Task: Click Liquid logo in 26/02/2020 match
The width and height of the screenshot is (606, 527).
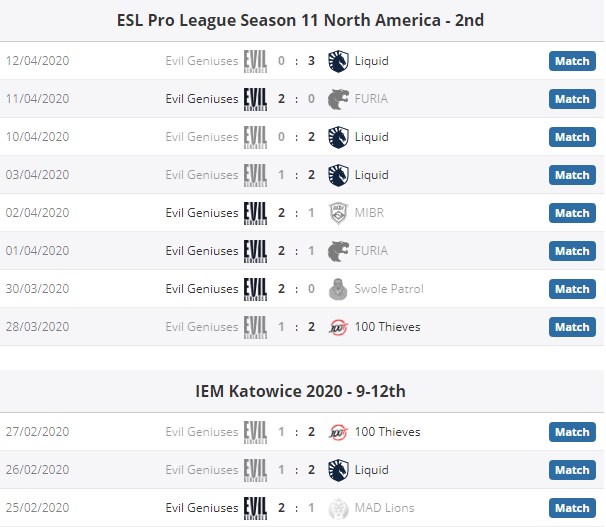Action: click(339, 470)
